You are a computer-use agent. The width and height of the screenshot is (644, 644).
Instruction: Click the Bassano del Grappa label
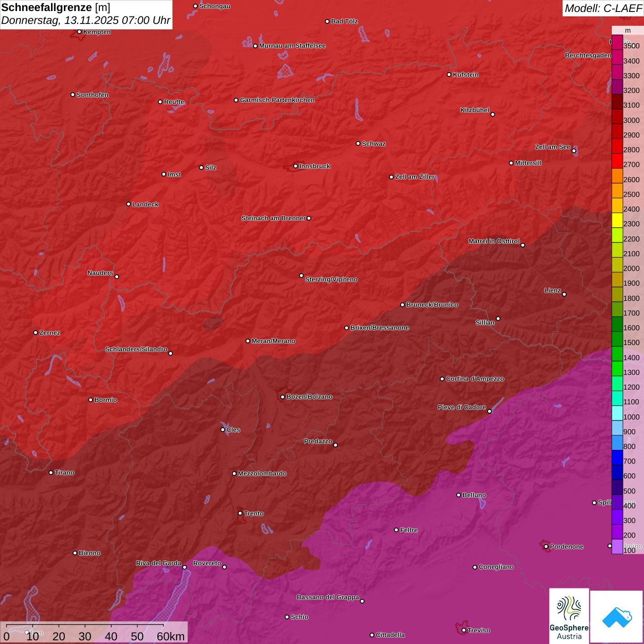[328, 597]
